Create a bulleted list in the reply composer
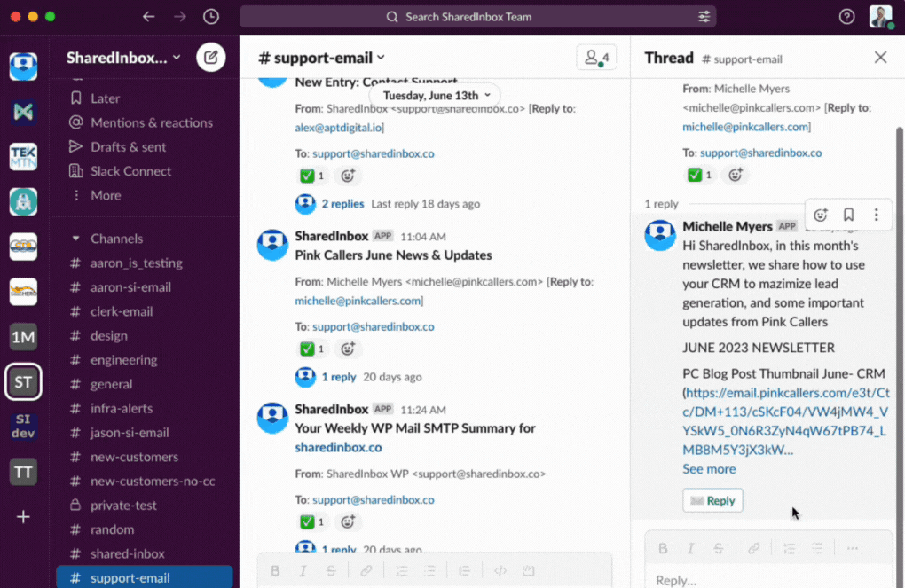The image size is (905, 588). pyautogui.click(x=817, y=548)
